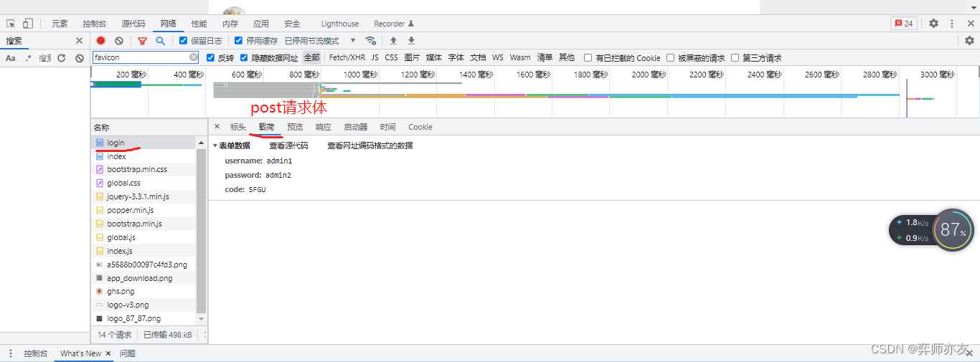Clear search results icon
Image resolution: width=980 pixels, height=362 pixels.
tap(80, 58)
